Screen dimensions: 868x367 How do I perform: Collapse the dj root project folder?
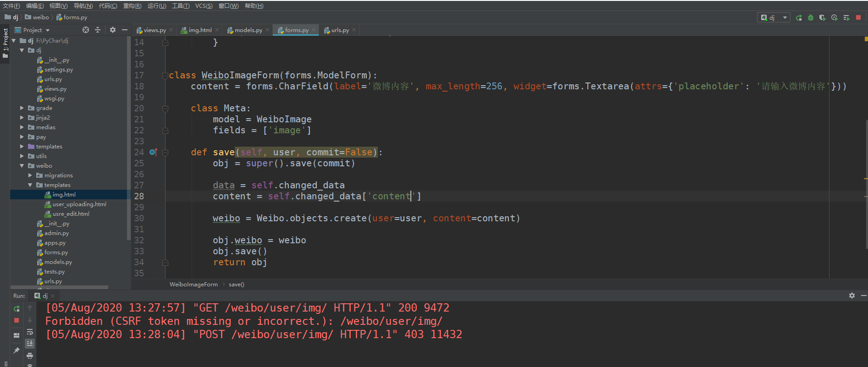tap(14, 41)
